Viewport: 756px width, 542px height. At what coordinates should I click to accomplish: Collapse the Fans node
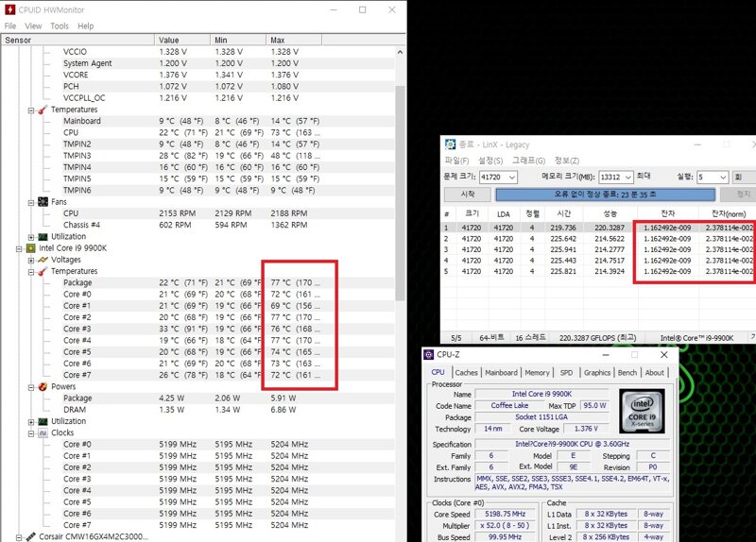[31, 202]
